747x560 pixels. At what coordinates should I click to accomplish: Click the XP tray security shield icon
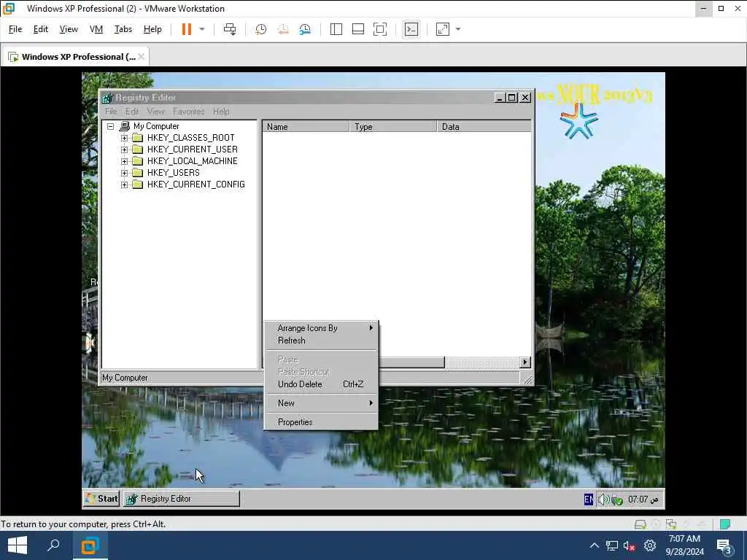click(617, 500)
